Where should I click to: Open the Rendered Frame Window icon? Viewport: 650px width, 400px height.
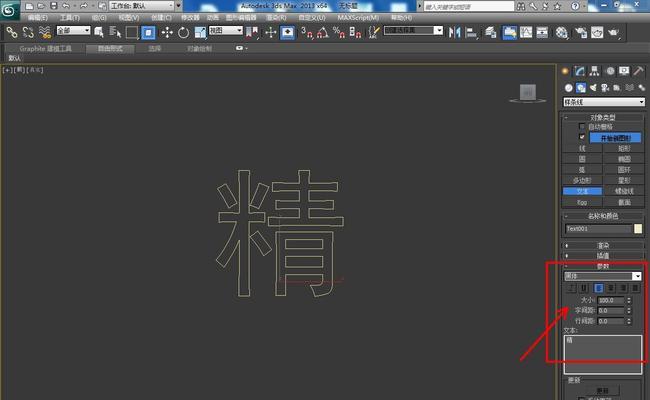597,32
